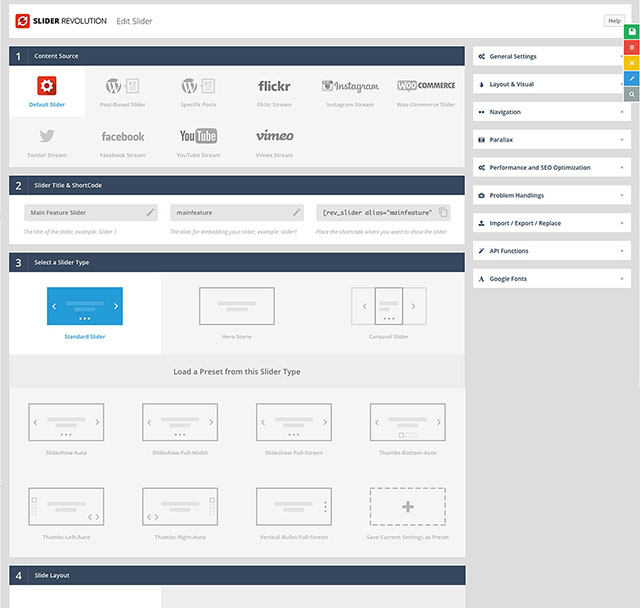Open the Help button
Screen dimensions: 640x608
click(x=614, y=21)
